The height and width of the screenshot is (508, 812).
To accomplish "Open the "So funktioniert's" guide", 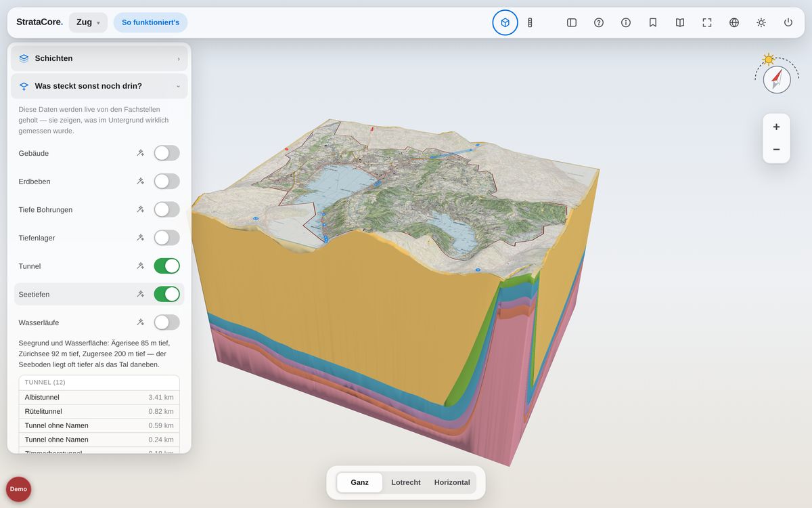I will click(x=150, y=22).
